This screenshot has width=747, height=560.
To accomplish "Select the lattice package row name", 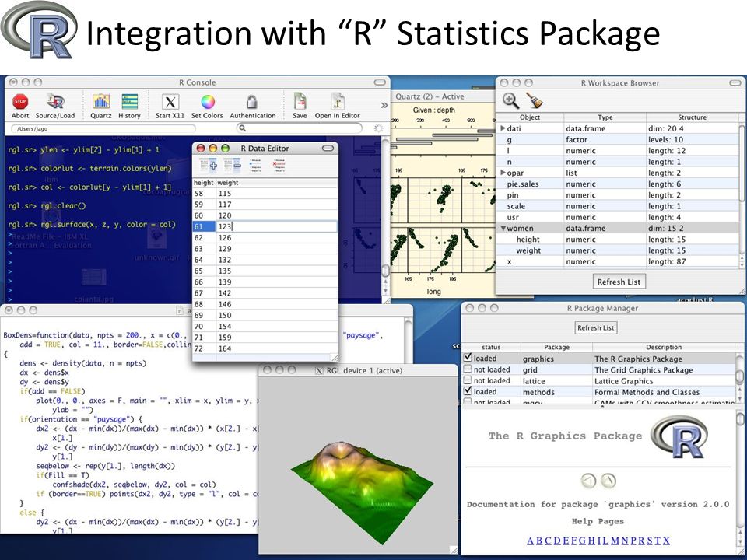I will coord(534,381).
